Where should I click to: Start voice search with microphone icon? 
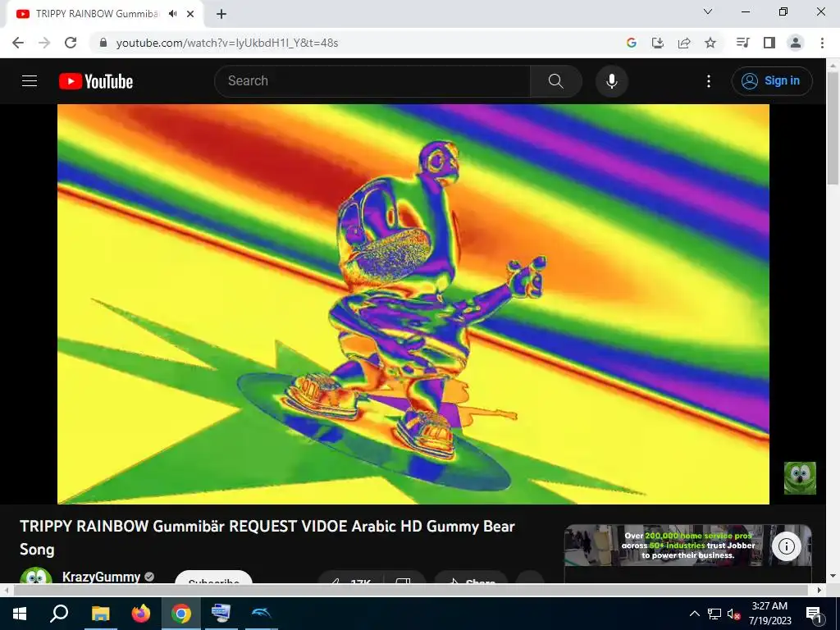tap(612, 81)
